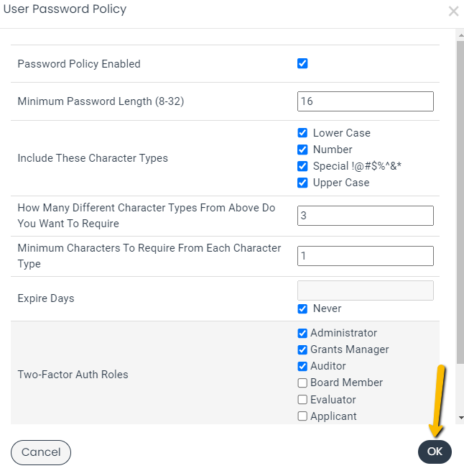Enable two-factor for Evaluator role
The height and width of the screenshot is (476, 464).
pos(302,400)
